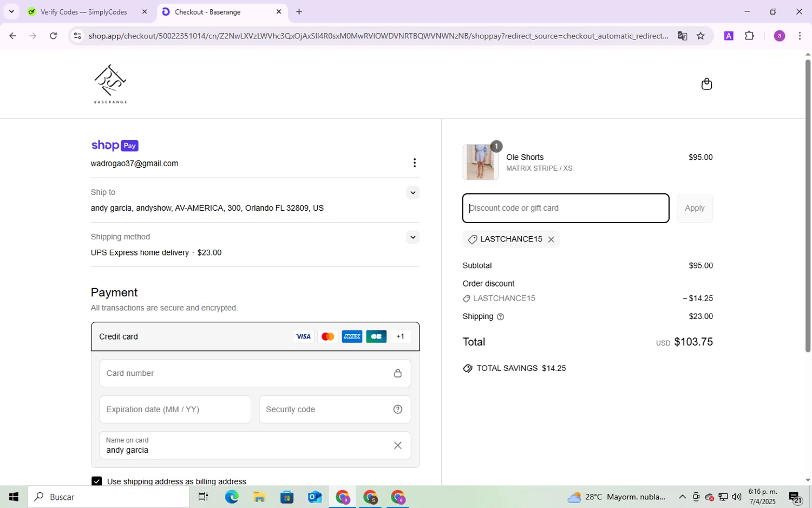Click the shipping help question mark icon
Viewport: 812px width, 508px height.
point(500,317)
